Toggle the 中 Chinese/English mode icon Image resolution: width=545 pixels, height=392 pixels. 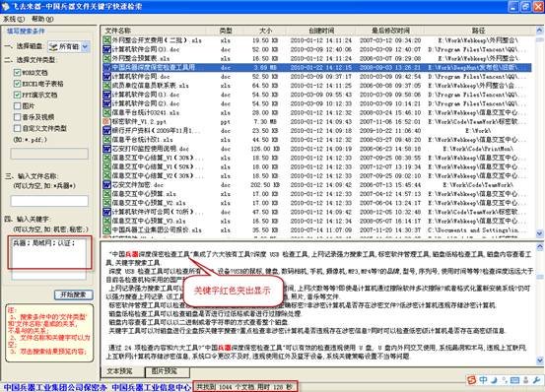[x=484, y=380]
